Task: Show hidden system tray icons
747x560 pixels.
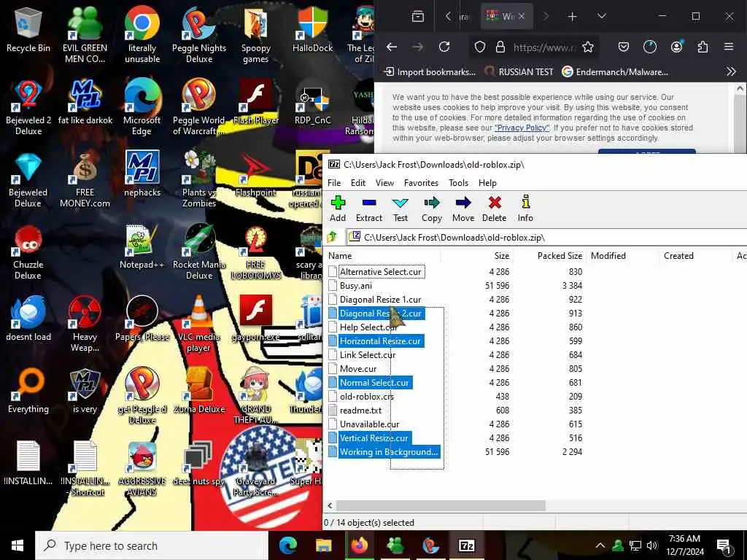Action: [600, 545]
